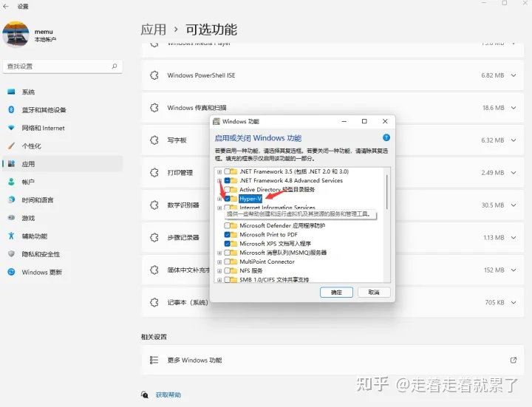Expand the Windows 传真和扫描 row
The width and height of the screenshot is (532, 407).
click(x=514, y=108)
